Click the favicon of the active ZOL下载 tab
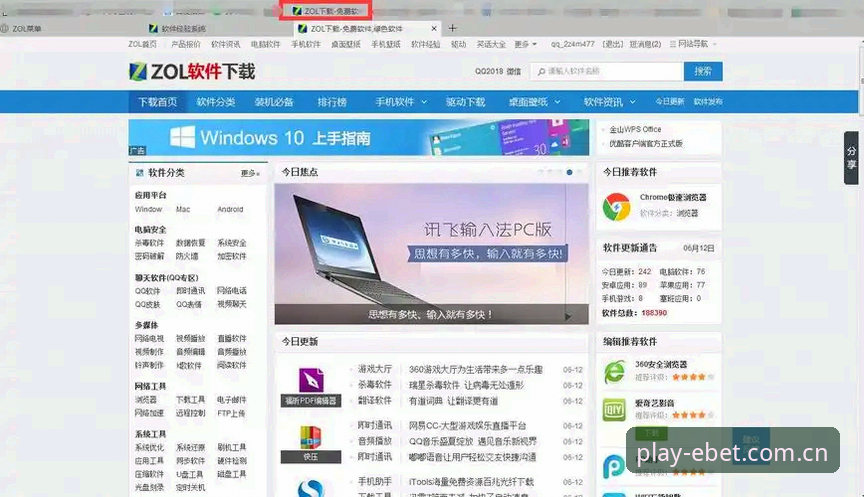The width and height of the screenshot is (864, 497). click(302, 28)
